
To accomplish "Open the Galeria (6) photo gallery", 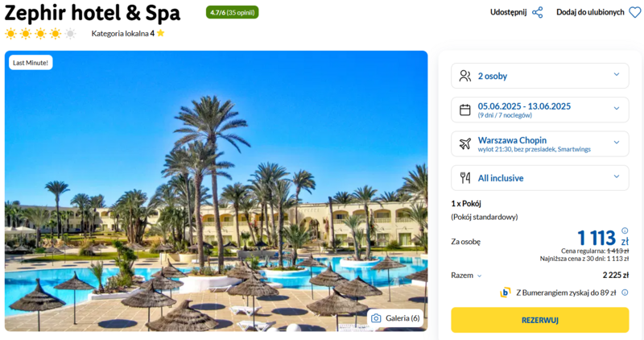I will tap(395, 318).
